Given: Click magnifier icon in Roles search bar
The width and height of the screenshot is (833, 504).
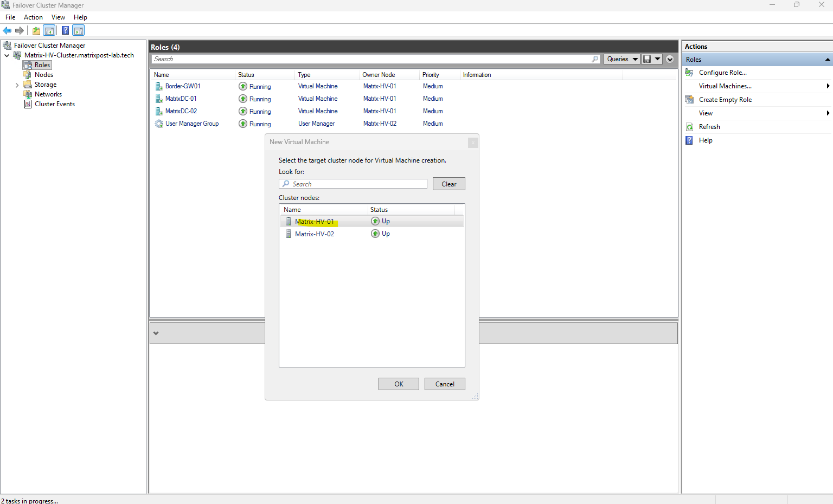Looking at the screenshot, I should click(x=595, y=59).
